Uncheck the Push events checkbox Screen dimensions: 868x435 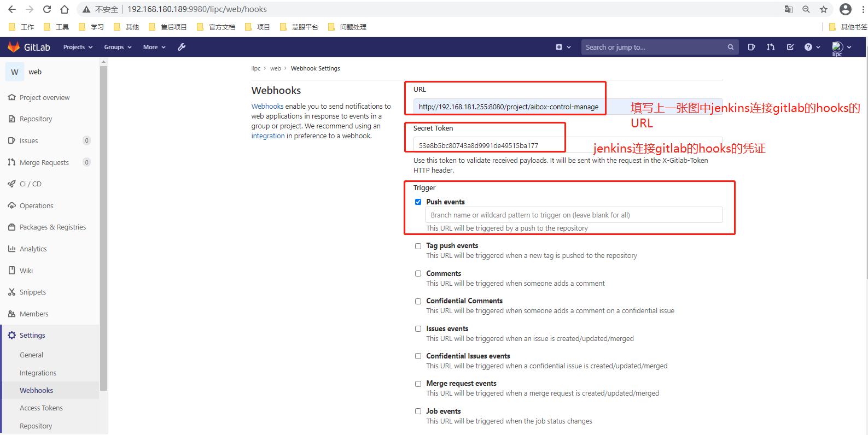tap(418, 202)
